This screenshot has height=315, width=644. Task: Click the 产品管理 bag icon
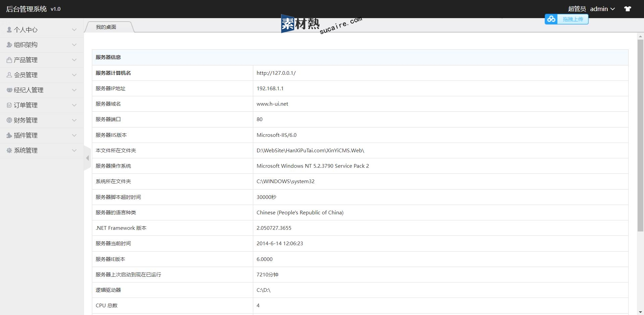tap(9, 60)
